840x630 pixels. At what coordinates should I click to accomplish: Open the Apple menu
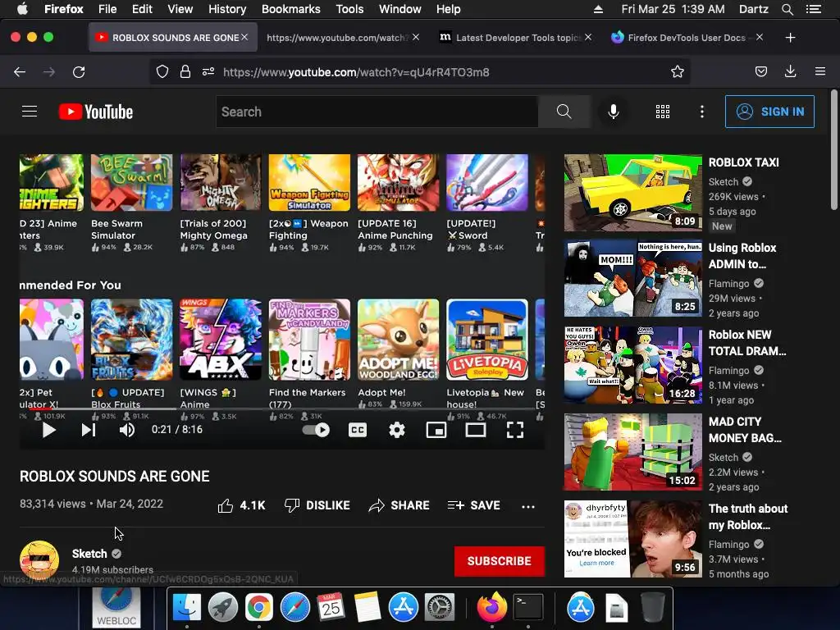(22, 9)
